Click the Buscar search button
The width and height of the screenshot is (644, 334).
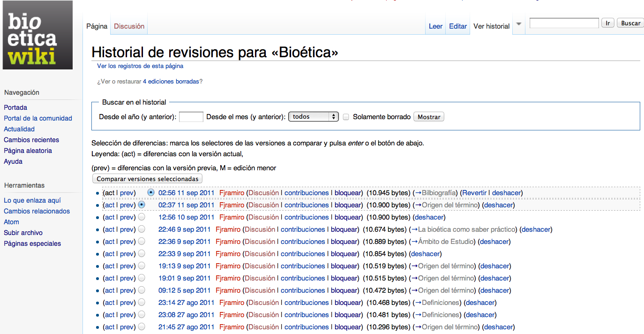point(630,23)
